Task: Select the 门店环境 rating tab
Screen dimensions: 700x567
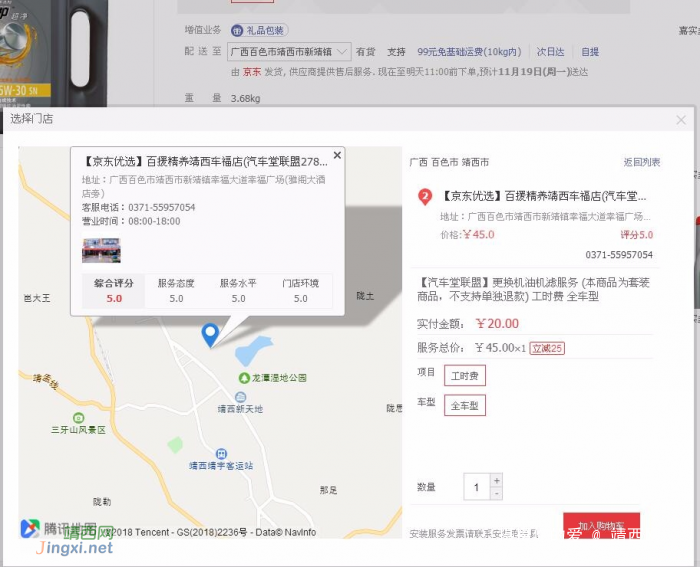Action: (x=300, y=291)
